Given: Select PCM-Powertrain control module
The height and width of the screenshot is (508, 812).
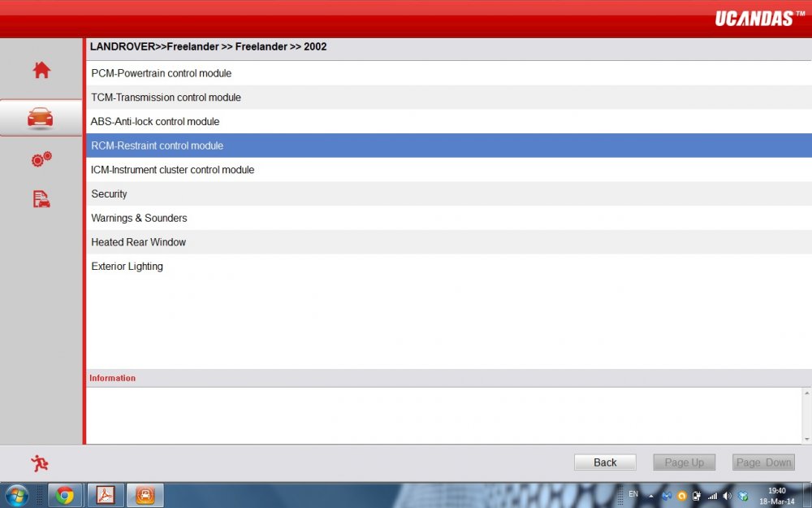Looking at the screenshot, I should pos(448,73).
